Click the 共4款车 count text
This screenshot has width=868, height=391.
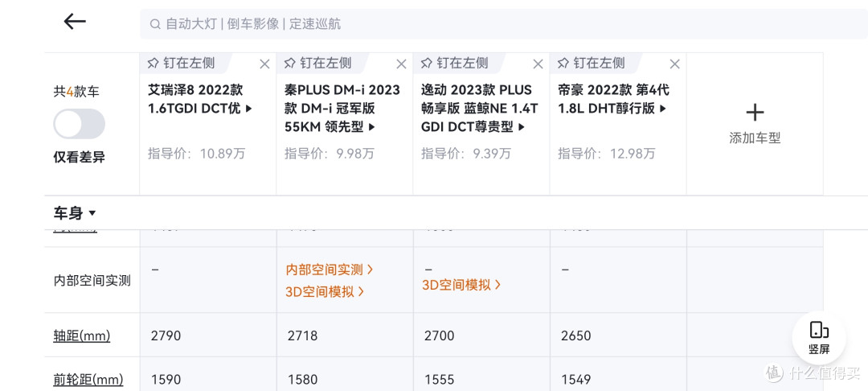(76, 92)
